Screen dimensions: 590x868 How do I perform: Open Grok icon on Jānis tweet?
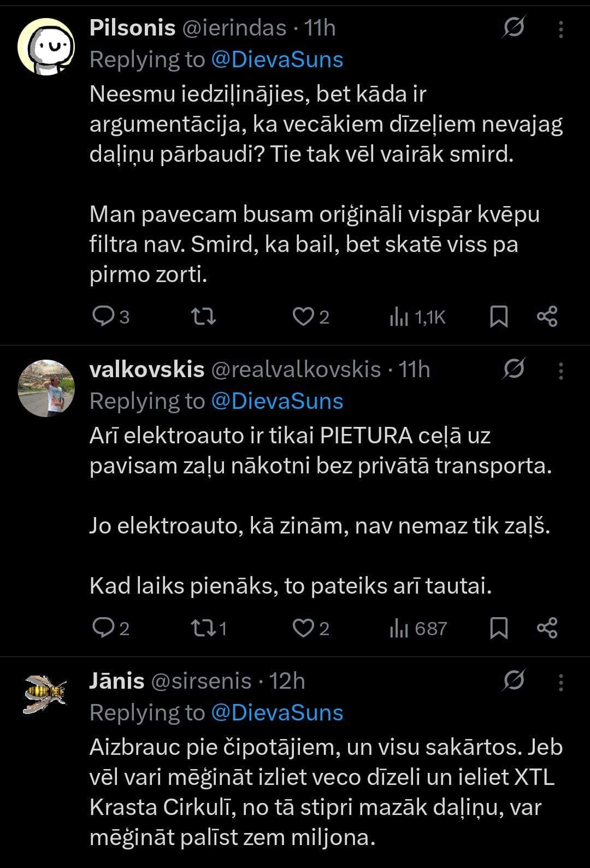click(x=514, y=681)
